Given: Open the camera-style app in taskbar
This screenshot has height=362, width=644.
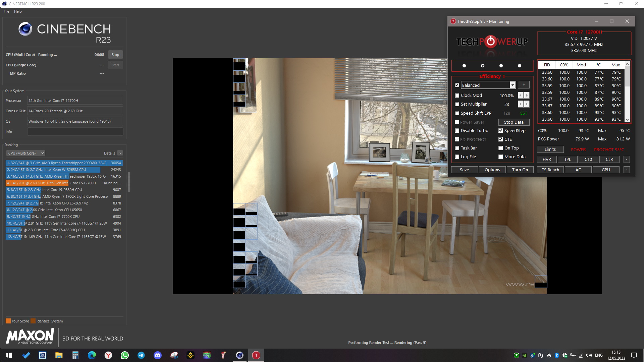Looking at the screenshot, I should tap(43, 355).
